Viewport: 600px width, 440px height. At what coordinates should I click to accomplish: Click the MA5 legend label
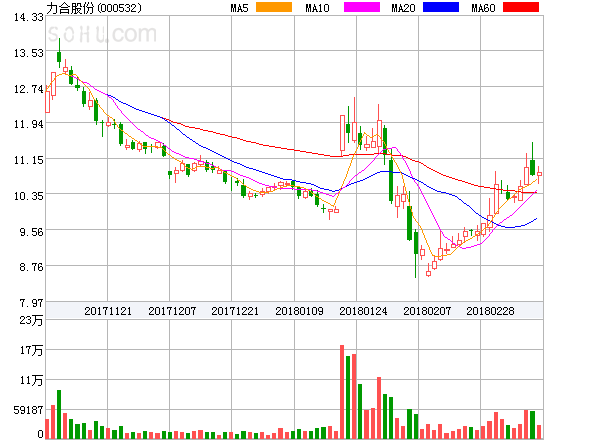pyautogui.click(x=240, y=8)
